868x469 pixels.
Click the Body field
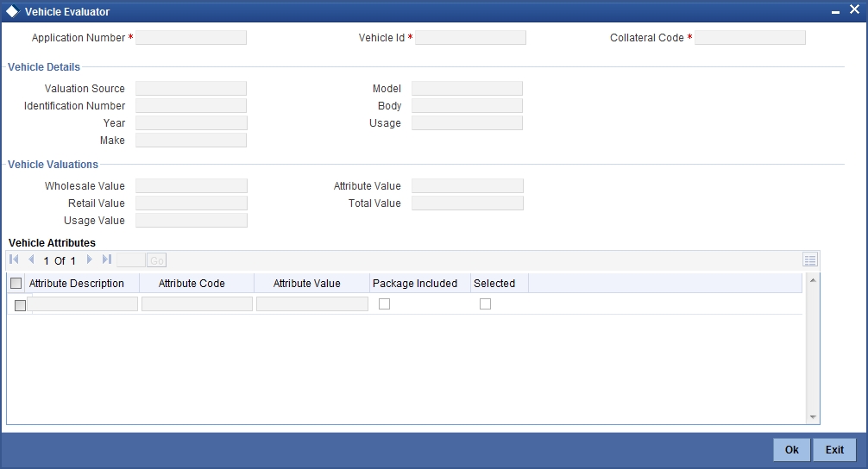tap(467, 106)
